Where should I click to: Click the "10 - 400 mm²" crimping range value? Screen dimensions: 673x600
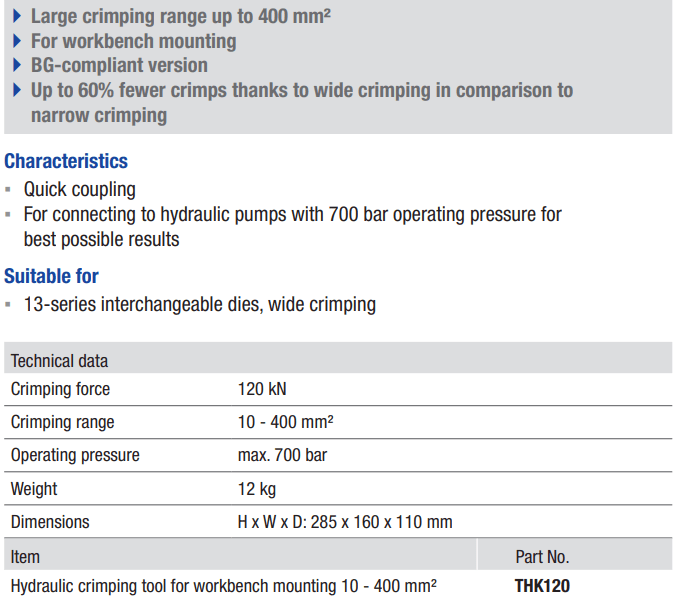[285, 422]
